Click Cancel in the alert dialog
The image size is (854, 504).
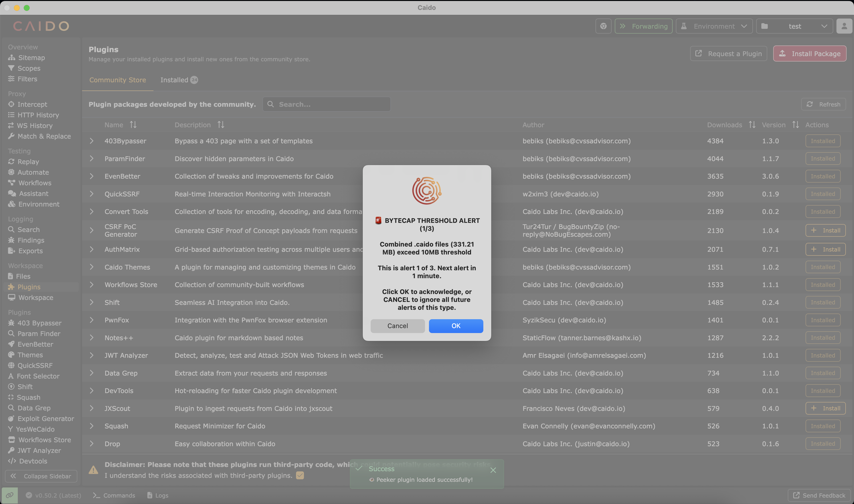(x=397, y=326)
